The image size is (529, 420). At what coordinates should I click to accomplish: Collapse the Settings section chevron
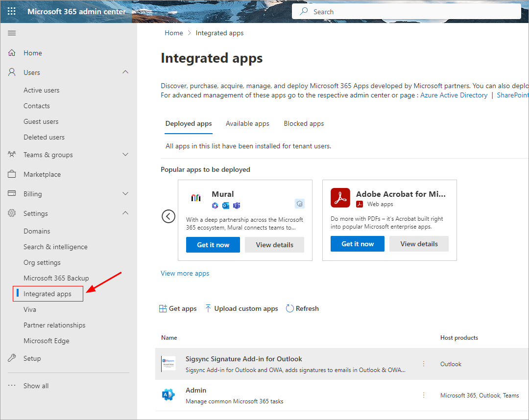pyautogui.click(x=125, y=213)
